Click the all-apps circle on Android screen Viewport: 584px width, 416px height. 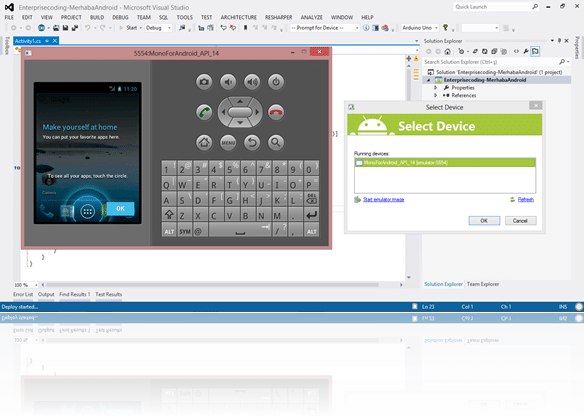pos(88,212)
